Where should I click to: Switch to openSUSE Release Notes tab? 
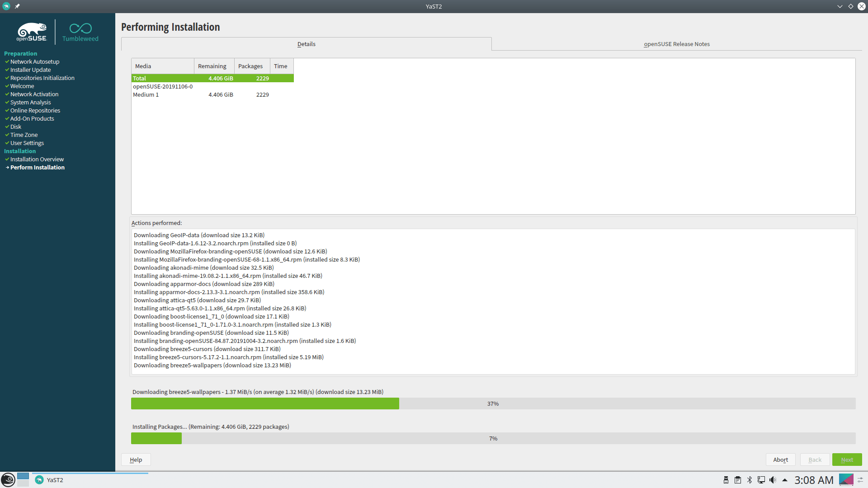click(x=676, y=44)
